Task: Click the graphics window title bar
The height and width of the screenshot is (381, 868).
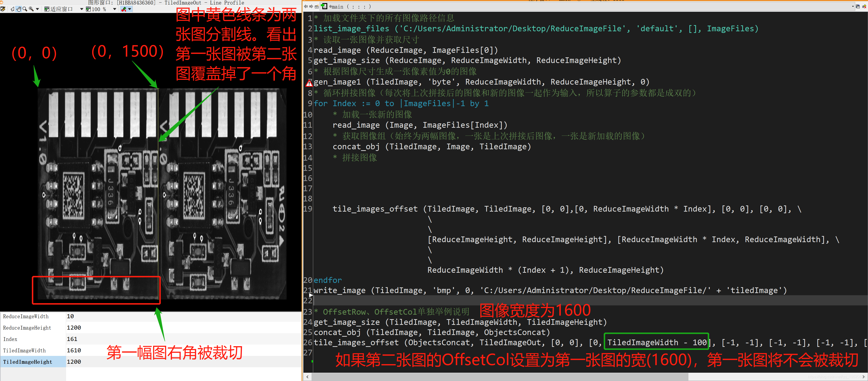Action: 151,3
